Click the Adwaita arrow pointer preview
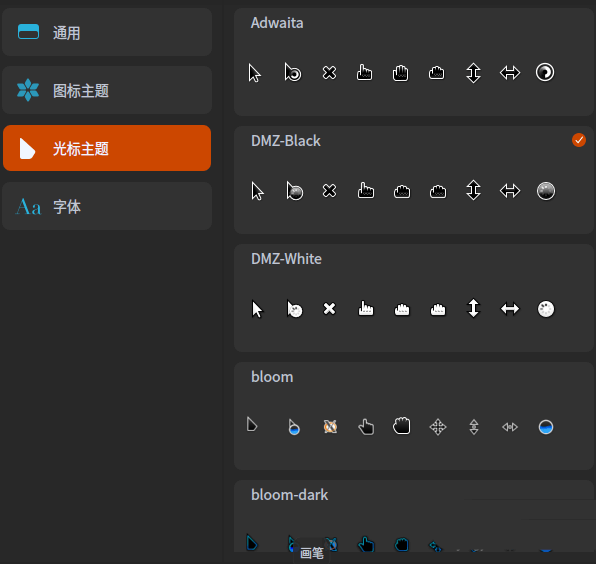This screenshot has width=596, height=564. pyautogui.click(x=255, y=73)
